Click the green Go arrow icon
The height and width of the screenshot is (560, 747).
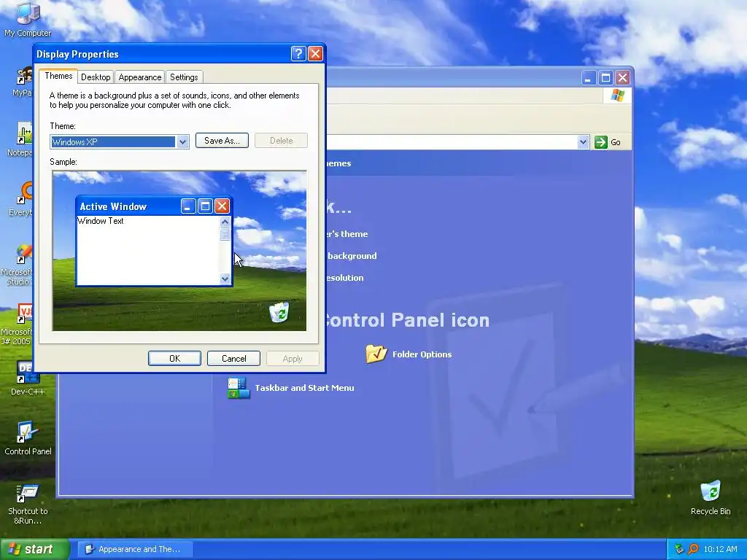[601, 142]
